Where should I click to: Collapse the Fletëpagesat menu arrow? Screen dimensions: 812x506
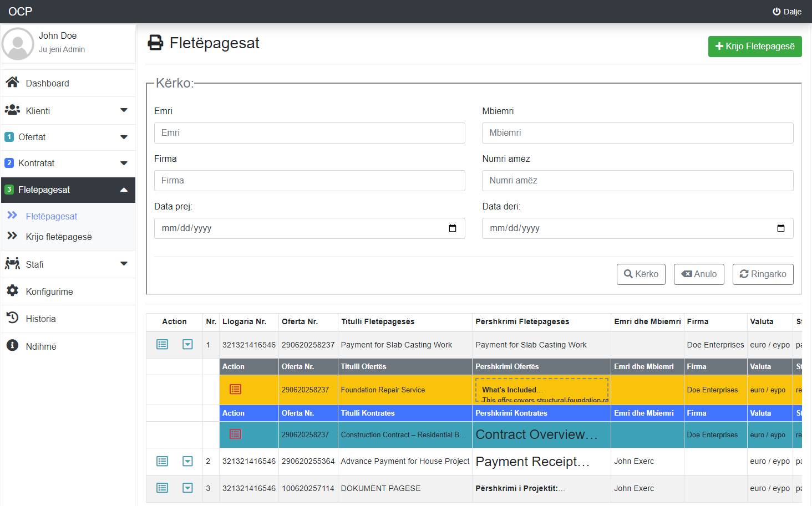pyautogui.click(x=124, y=190)
